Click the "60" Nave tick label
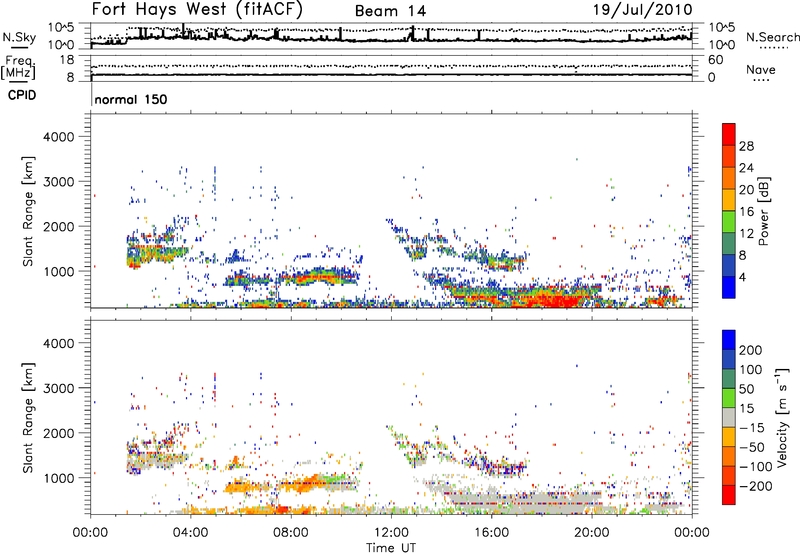800x554 pixels. click(x=715, y=60)
